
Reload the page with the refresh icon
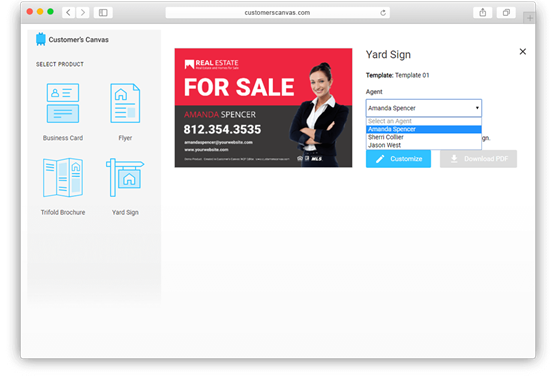point(383,13)
